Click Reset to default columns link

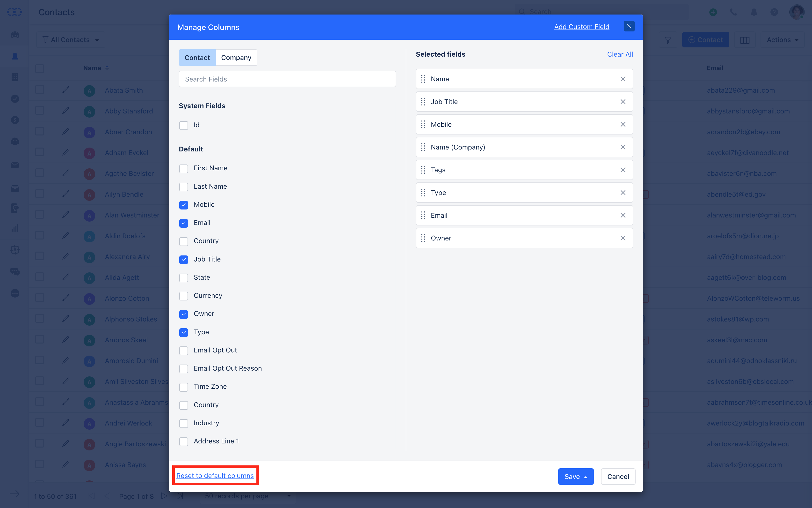coord(215,476)
